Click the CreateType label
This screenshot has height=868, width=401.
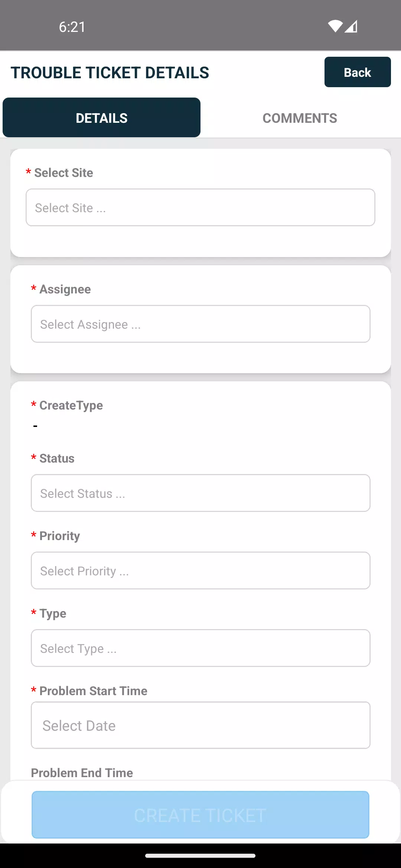(71, 405)
